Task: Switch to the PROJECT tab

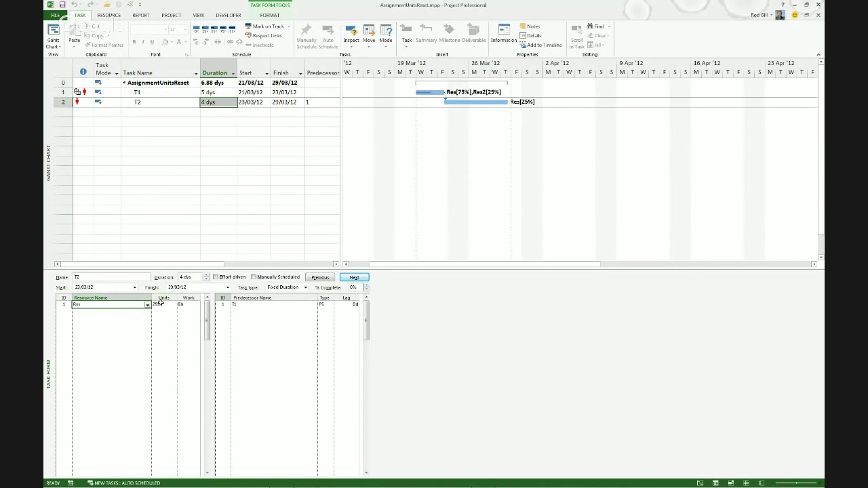Action: pyautogui.click(x=171, y=15)
